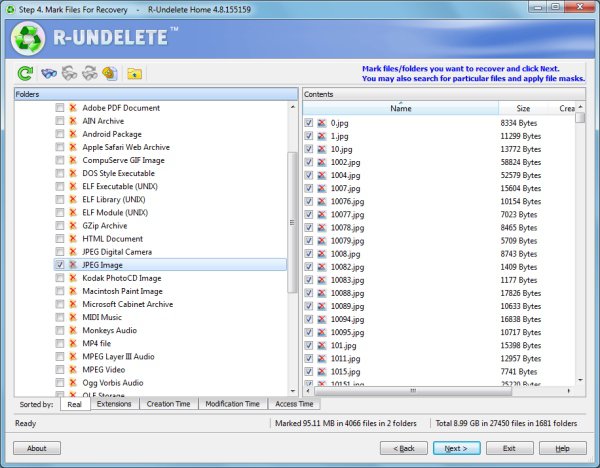Image resolution: width=600 pixels, height=468 pixels.
Task: Switch to the Creation Time tab
Action: pos(168,404)
